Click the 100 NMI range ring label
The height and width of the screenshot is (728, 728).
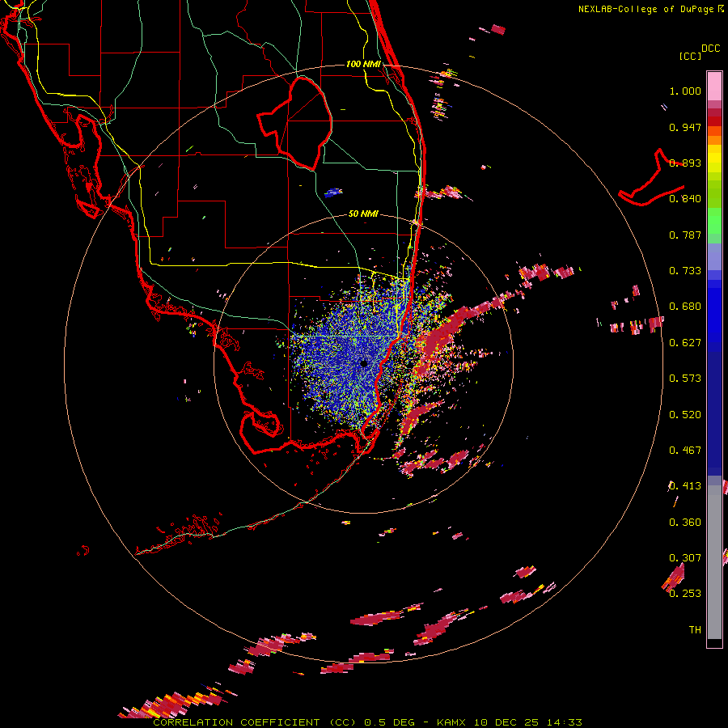(363, 64)
